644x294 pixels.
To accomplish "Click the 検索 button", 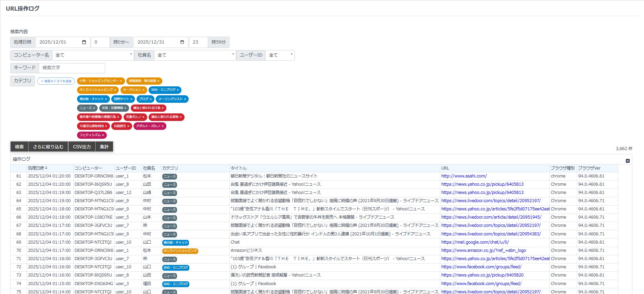I will point(19,147).
